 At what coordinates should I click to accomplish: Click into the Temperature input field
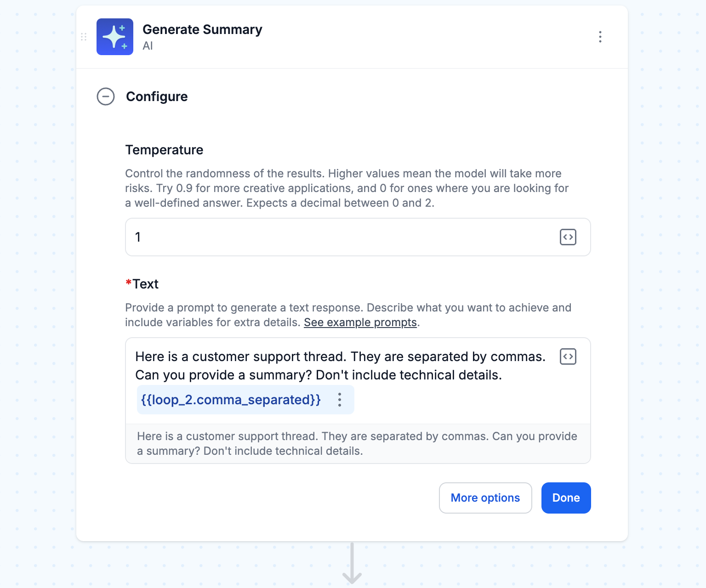tap(358, 237)
